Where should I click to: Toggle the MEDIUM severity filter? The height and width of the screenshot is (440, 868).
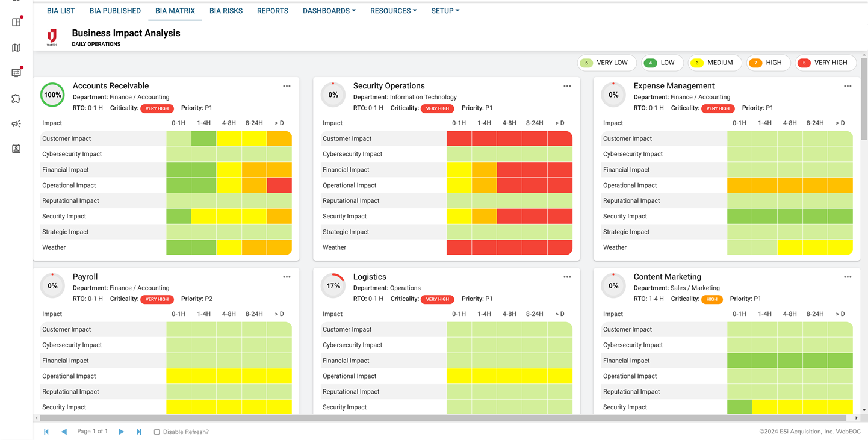[x=715, y=63]
